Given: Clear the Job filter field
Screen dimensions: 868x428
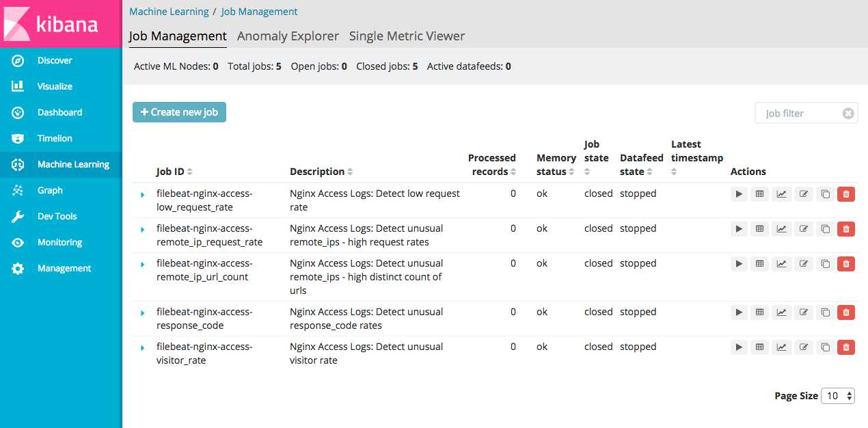Looking at the screenshot, I should tap(848, 113).
